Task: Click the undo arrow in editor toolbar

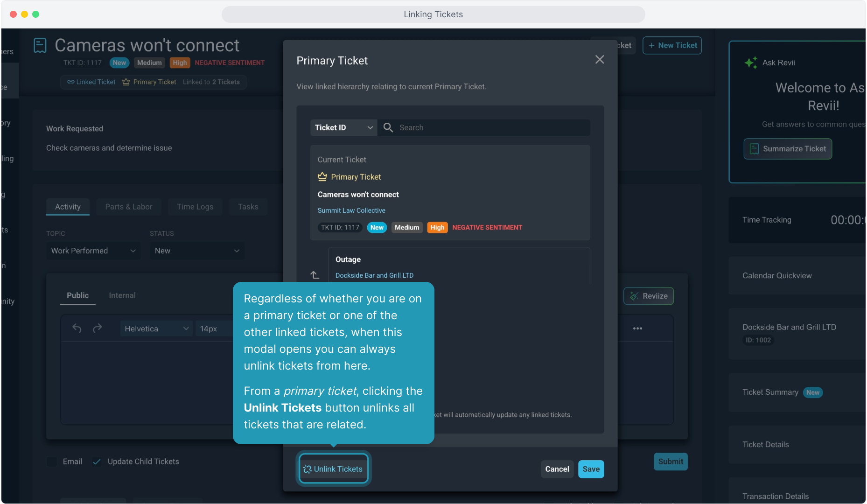Action: point(77,329)
